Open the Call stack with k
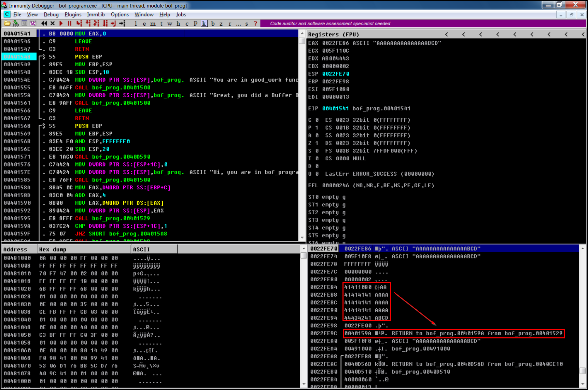The image size is (588, 390). pos(204,24)
